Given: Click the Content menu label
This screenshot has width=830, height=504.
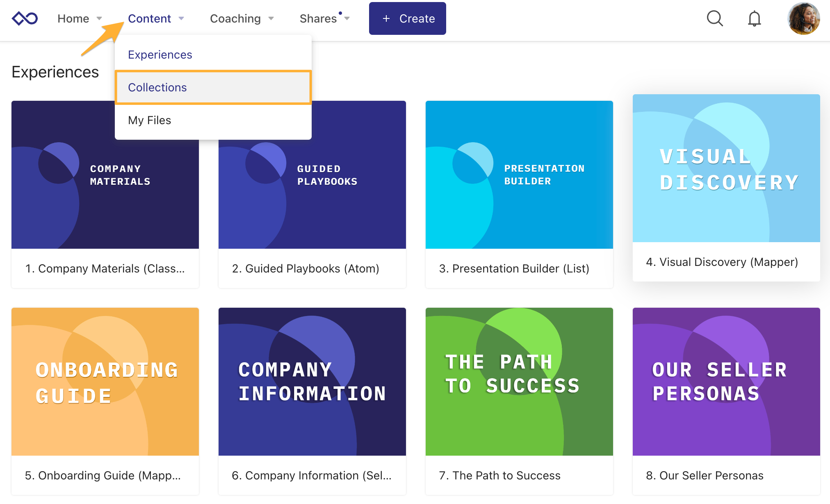Looking at the screenshot, I should pos(149,18).
